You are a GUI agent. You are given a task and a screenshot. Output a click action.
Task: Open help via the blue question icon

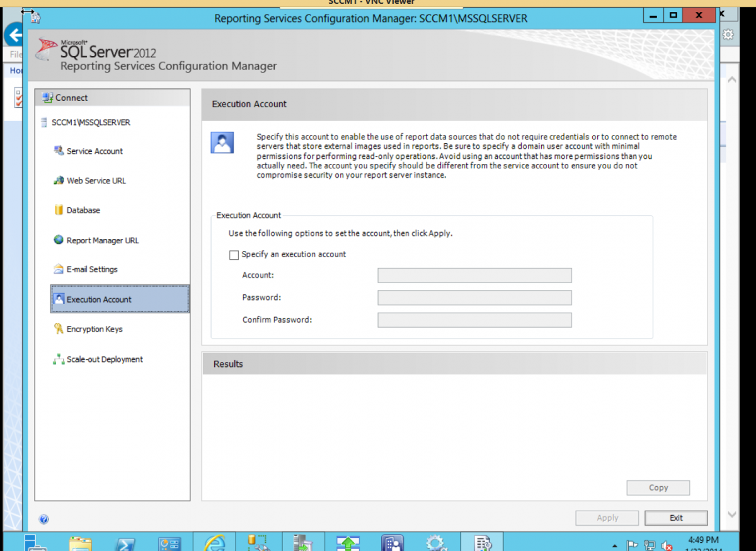44,519
